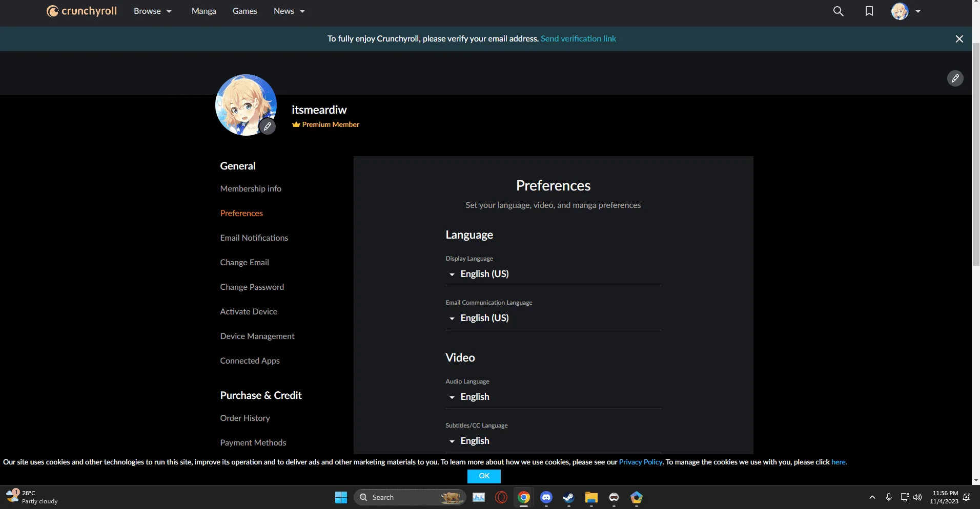Click the pencil icon to edit profile banner
980x509 pixels.
(x=955, y=78)
